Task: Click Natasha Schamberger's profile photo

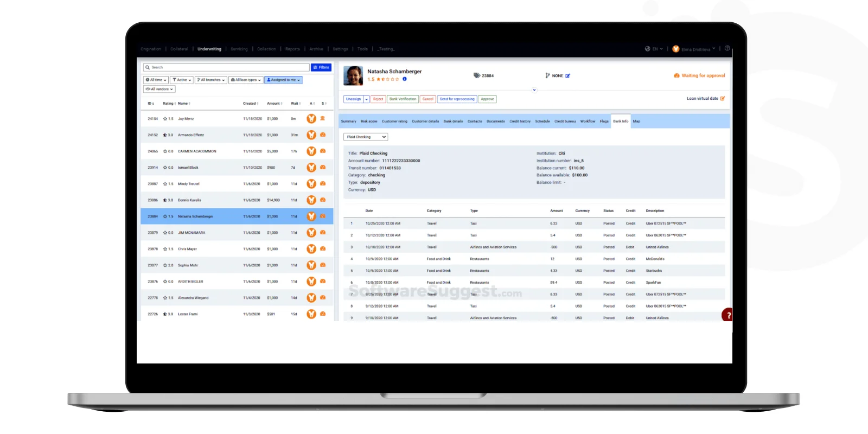Action: 353,75
